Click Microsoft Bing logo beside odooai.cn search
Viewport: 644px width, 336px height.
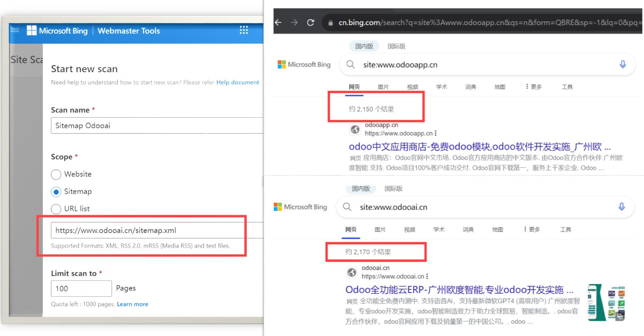point(300,207)
